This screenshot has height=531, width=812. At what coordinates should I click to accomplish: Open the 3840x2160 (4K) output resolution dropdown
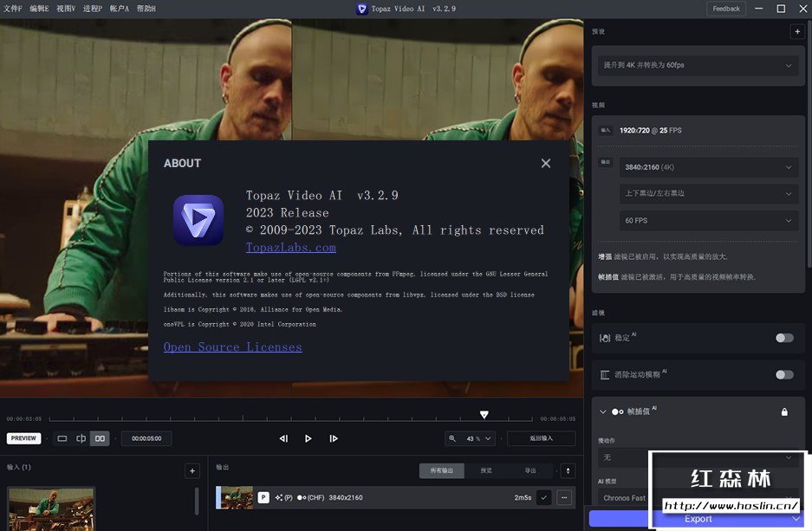click(708, 167)
